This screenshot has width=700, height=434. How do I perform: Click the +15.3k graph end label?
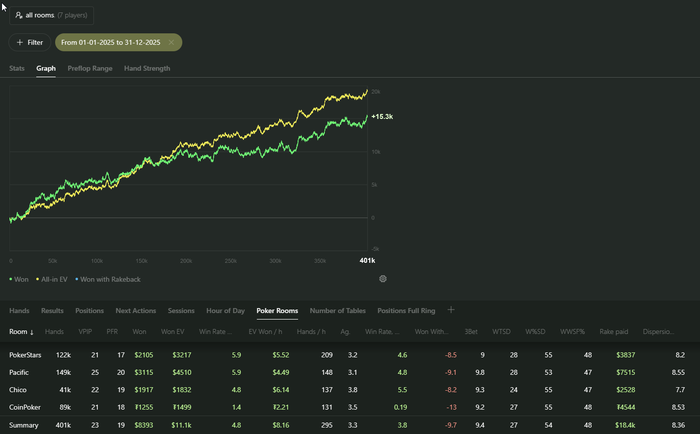pyautogui.click(x=382, y=117)
